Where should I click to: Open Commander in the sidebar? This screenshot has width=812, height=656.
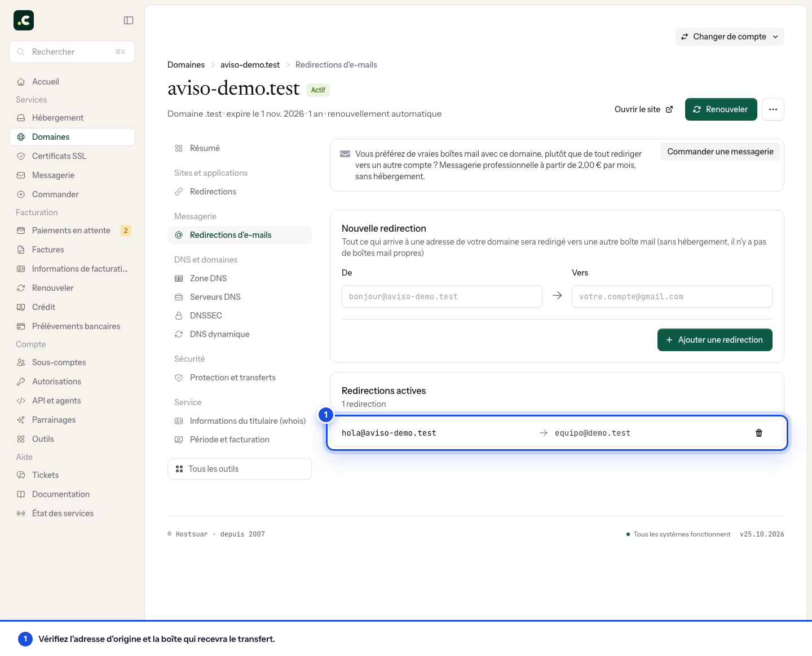click(x=72, y=194)
